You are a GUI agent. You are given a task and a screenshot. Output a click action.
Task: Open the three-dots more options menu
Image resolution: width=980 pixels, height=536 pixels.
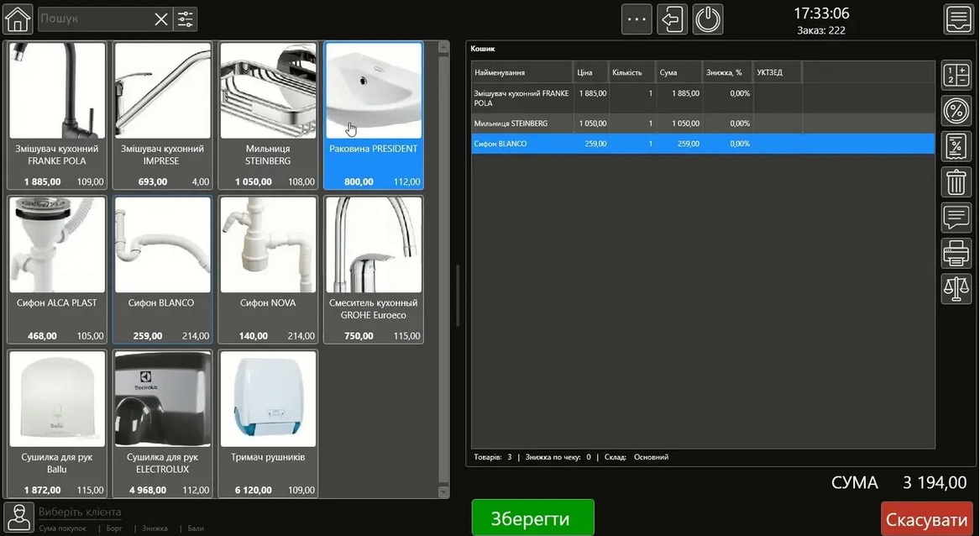637,19
